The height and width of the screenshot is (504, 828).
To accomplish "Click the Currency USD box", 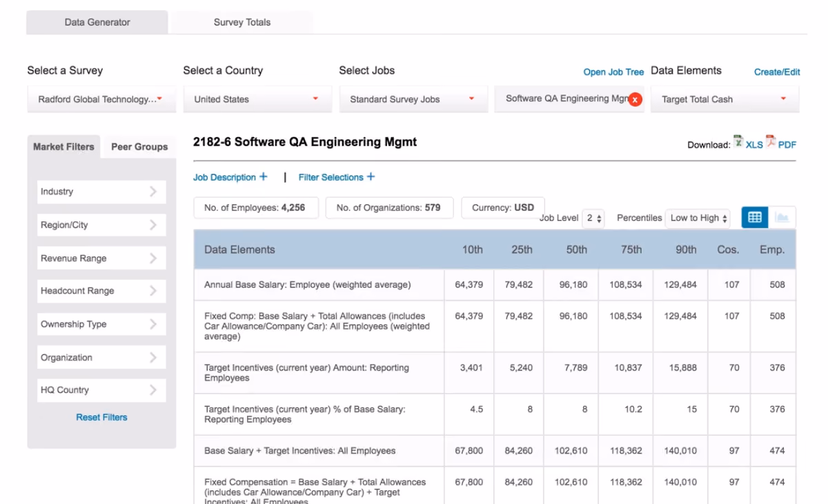I will click(x=502, y=208).
